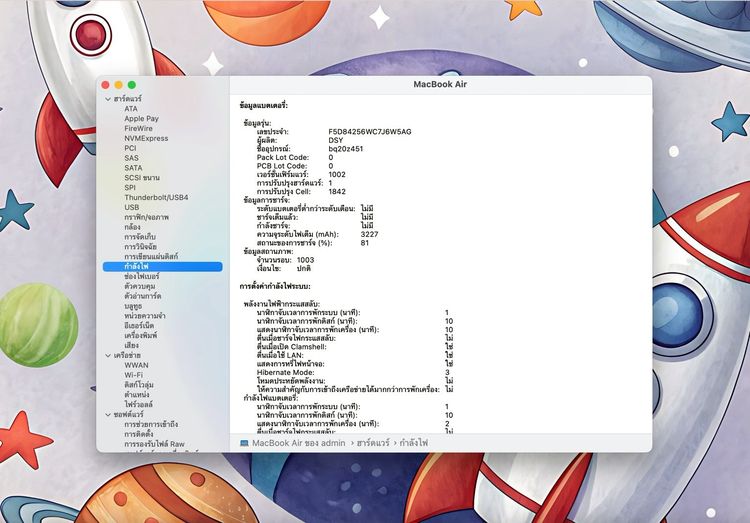The height and width of the screenshot is (523, 750).
Task: Click the manufacturer value DSY
Action: 336,140
